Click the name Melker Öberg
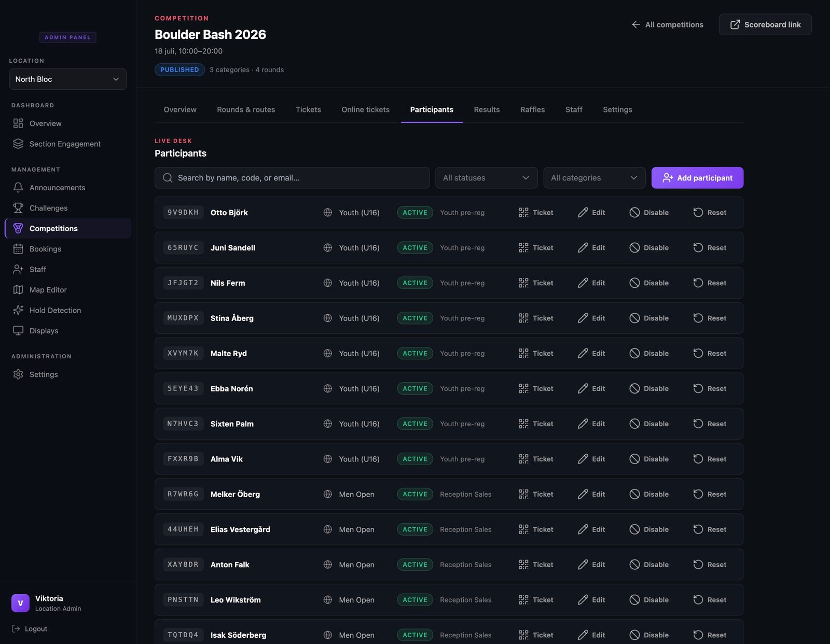 click(235, 494)
